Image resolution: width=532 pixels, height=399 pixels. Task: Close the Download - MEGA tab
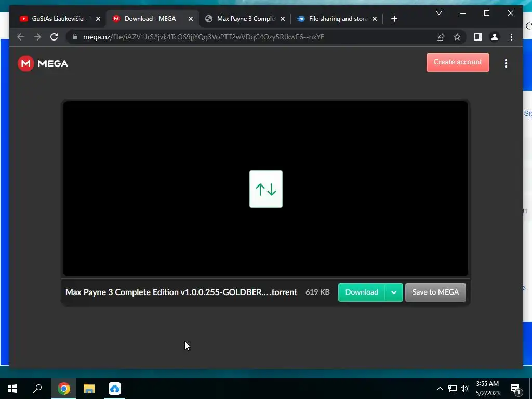click(x=191, y=19)
